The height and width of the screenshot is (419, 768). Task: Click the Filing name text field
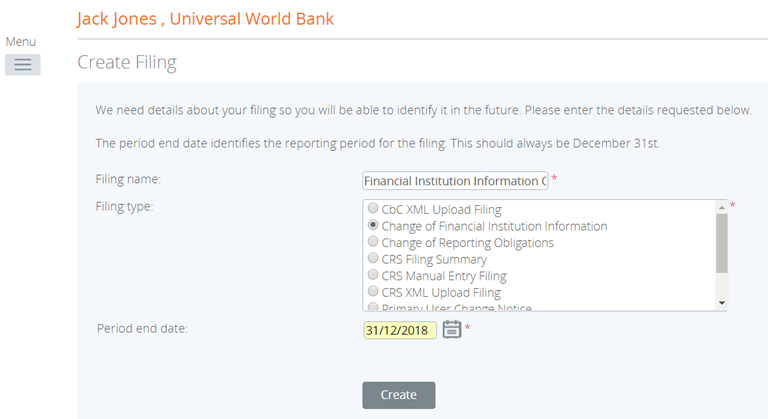click(x=455, y=181)
